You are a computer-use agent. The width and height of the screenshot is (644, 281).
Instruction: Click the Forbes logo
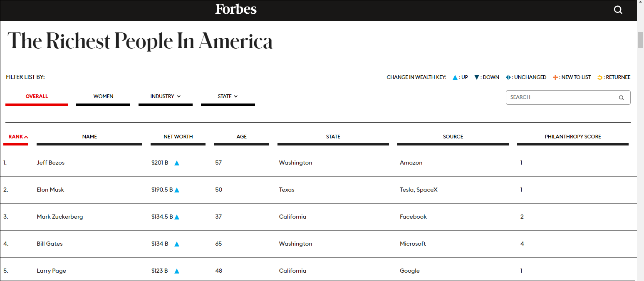pos(236,9)
